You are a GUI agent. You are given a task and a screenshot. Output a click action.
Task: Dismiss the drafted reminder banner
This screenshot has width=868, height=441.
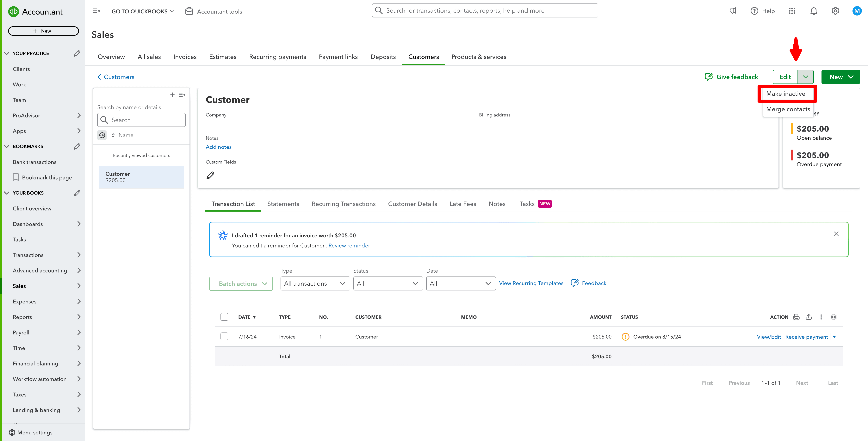[836, 234]
